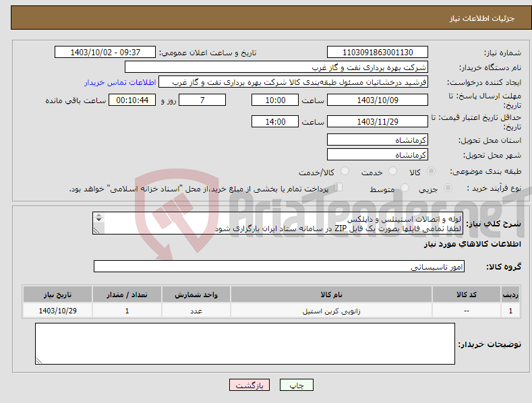Click the goods group field امور تاسیساتی

[x=279, y=267]
